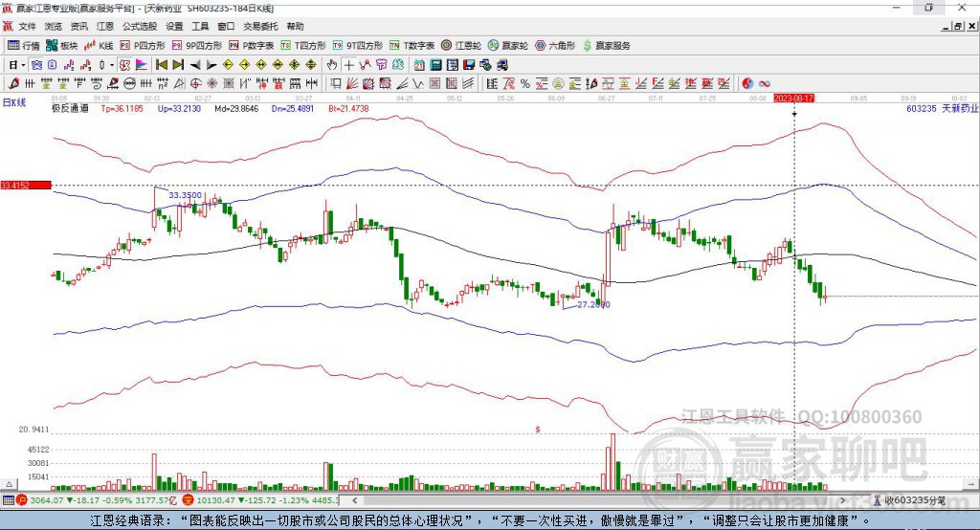This screenshot has width=980, height=530.
Task: Click the red 33.4152 price label
Action: point(26,185)
